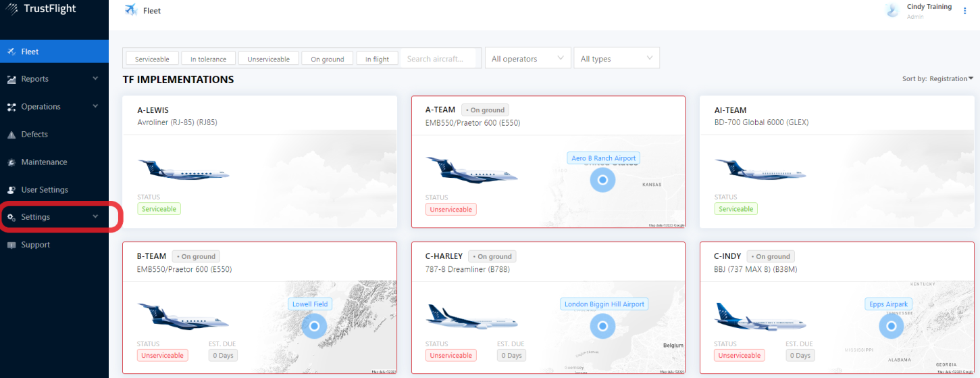Open the All operators dropdown

528,59
